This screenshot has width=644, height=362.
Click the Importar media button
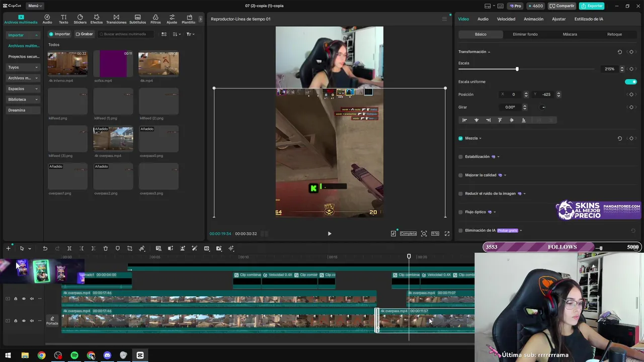[x=60, y=34]
